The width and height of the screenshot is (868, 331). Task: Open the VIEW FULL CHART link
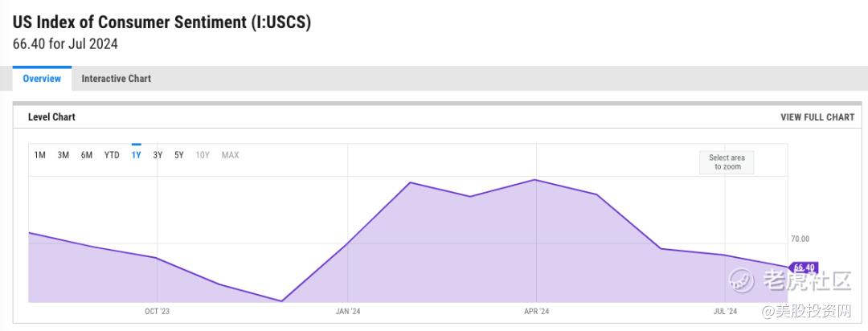pos(817,117)
